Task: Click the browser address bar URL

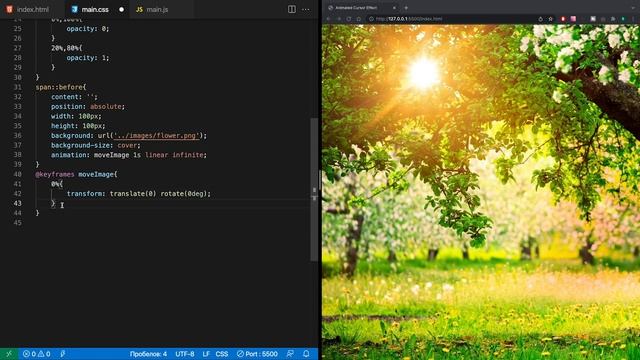Action: 409,19
